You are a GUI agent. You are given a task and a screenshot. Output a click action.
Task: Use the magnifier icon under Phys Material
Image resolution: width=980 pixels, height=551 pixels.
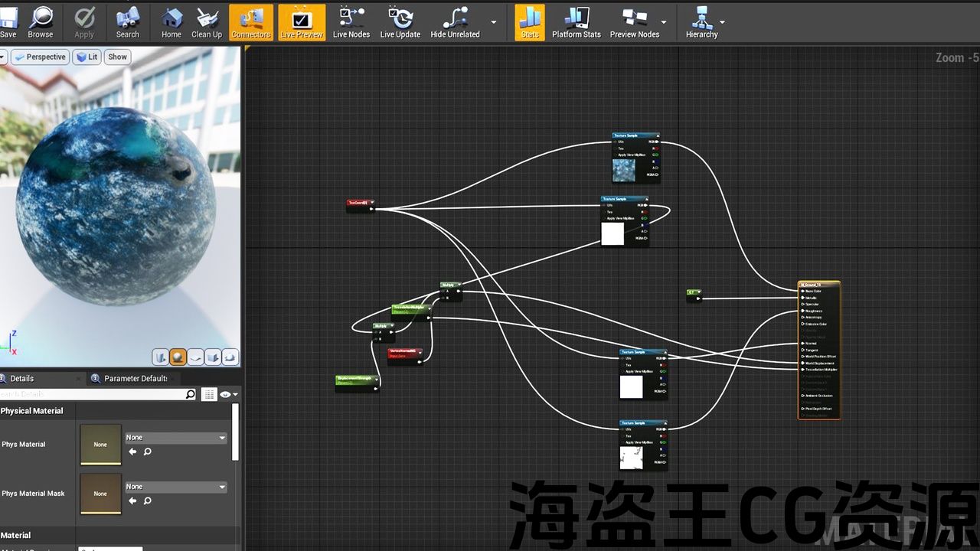tap(148, 452)
